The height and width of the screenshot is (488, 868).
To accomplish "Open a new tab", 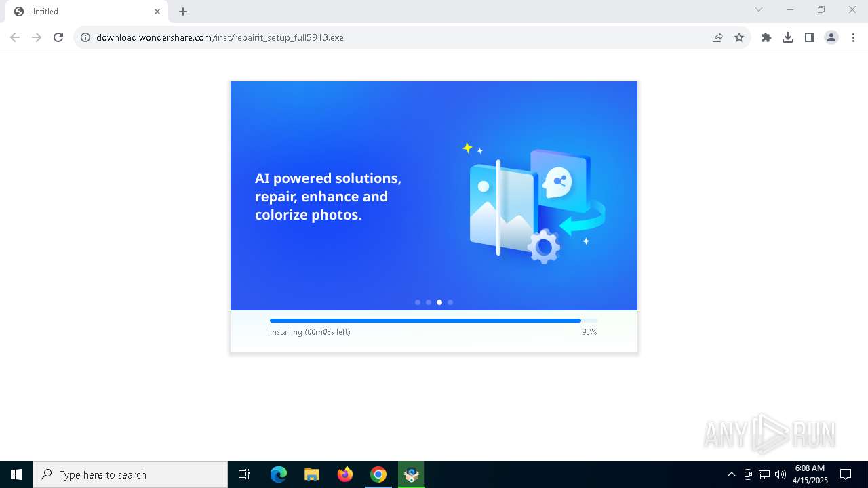I will coord(183,12).
